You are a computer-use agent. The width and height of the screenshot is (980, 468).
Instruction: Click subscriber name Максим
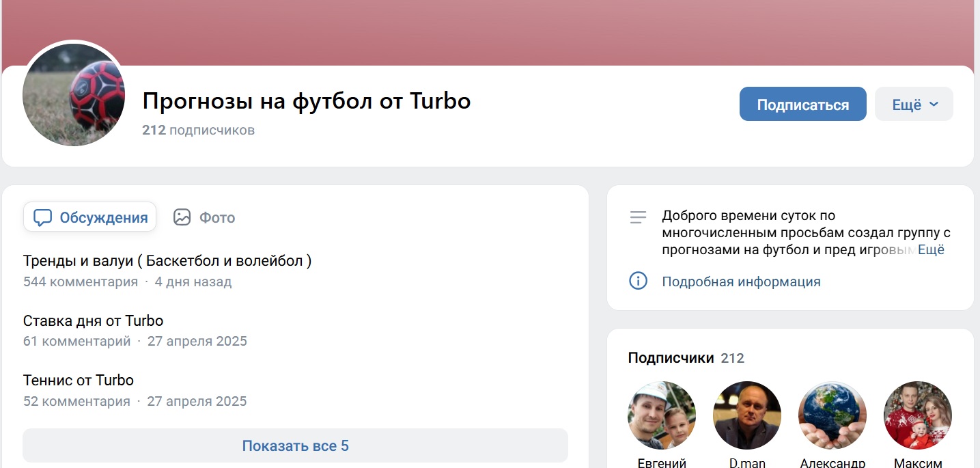(x=918, y=463)
